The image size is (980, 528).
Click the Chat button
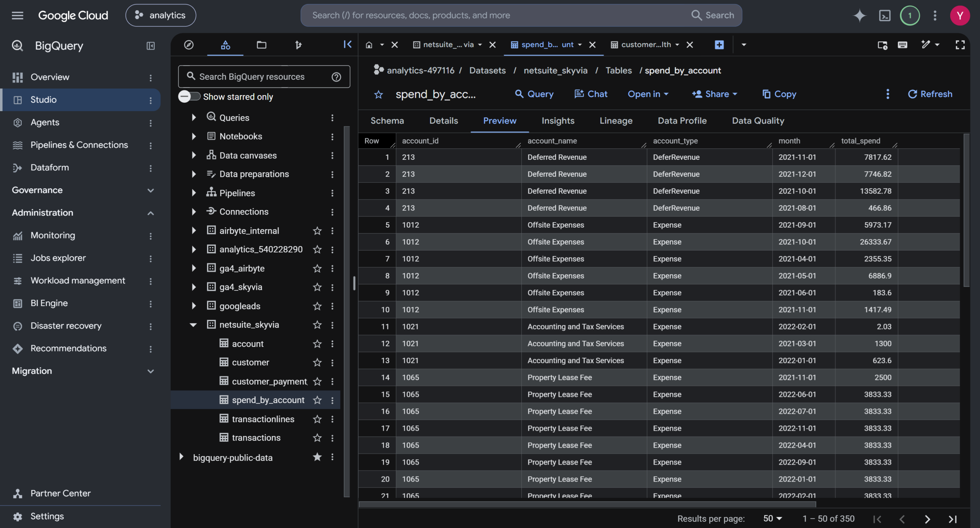tap(591, 94)
